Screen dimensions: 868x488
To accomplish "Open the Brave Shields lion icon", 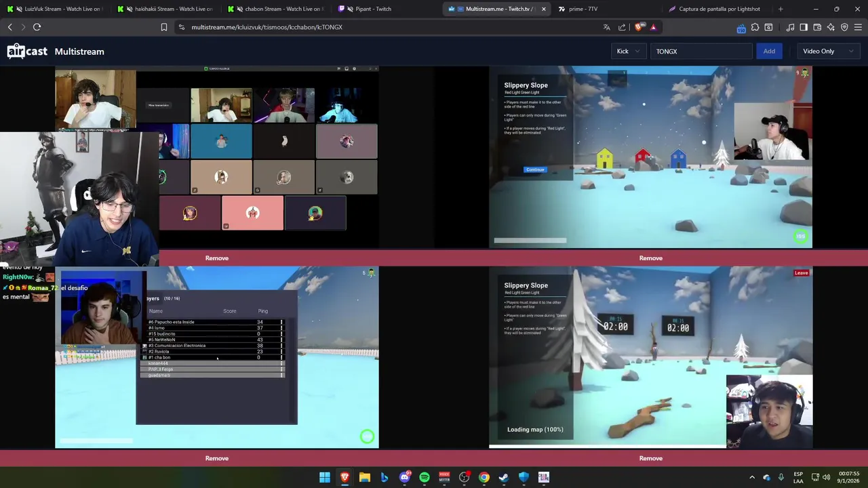I will pos(640,27).
